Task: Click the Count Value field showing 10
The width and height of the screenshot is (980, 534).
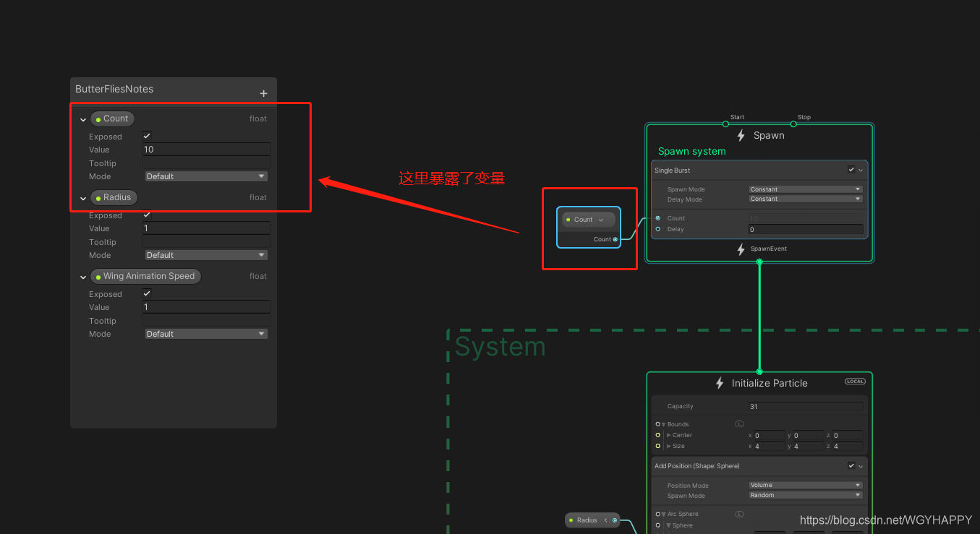Action: 206,150
